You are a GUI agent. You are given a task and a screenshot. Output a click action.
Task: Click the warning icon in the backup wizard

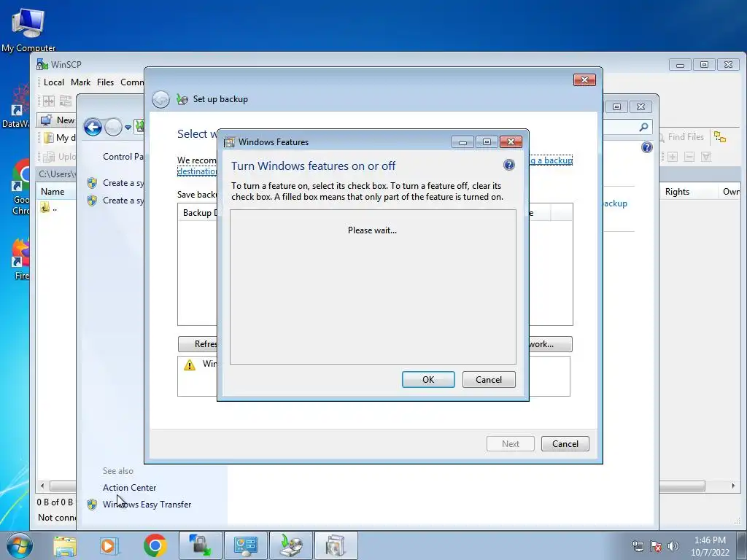coord(190,365)
